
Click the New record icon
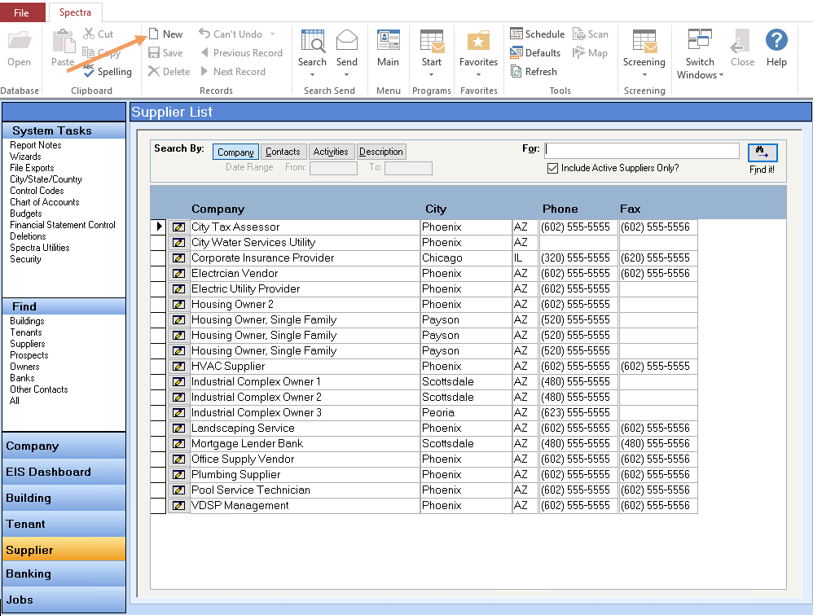153,34
